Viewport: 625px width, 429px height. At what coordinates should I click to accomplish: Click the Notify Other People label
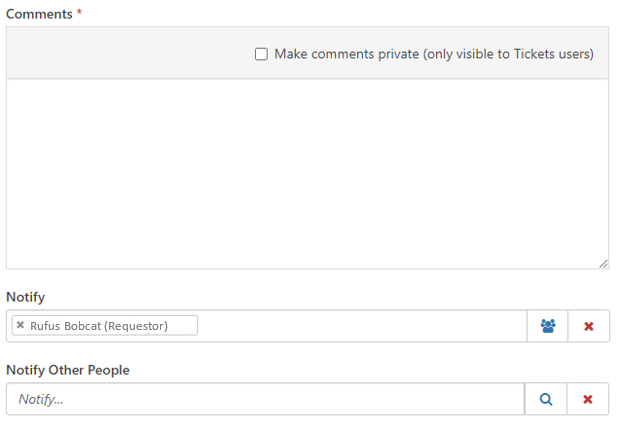coord(68,370)
